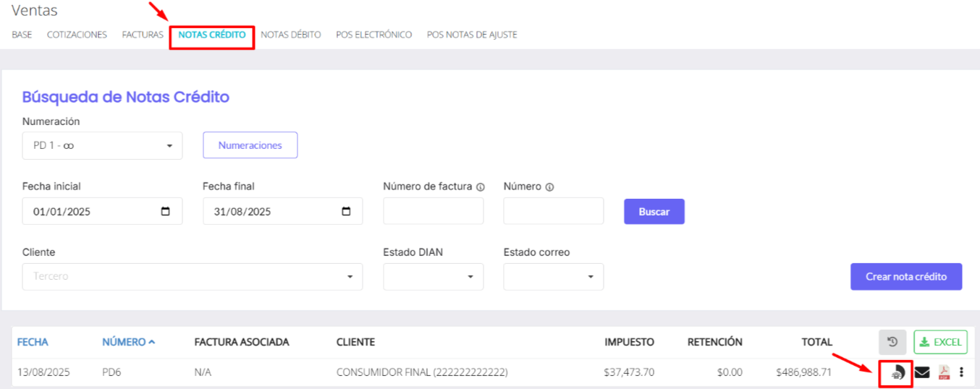The image size is (980, 389).
Task: Open the Estado correo dropdown
Action: click(553, 277)
